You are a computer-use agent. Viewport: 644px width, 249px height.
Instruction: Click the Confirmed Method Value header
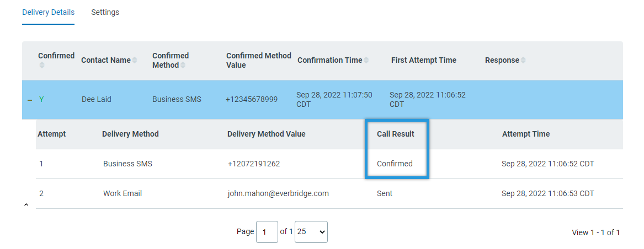coord(259,60)
